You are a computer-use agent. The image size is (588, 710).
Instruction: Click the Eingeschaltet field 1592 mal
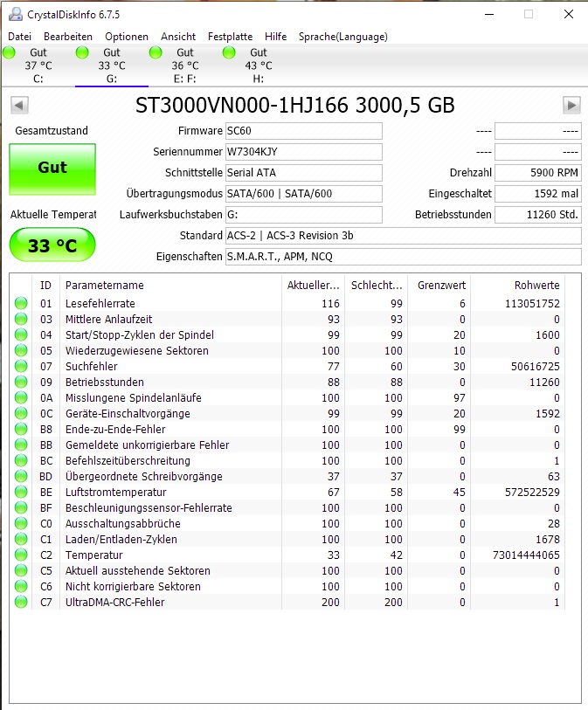(537, 193)
